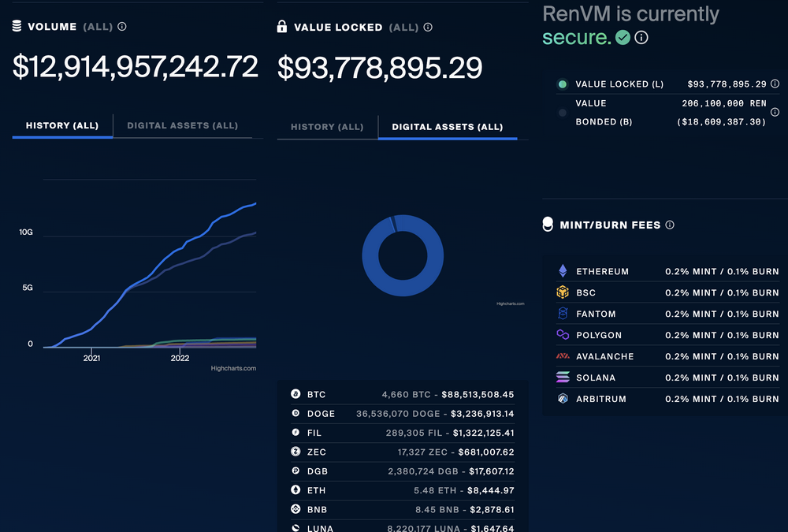Open info icon beside 'secure.' status

[641, 37]
